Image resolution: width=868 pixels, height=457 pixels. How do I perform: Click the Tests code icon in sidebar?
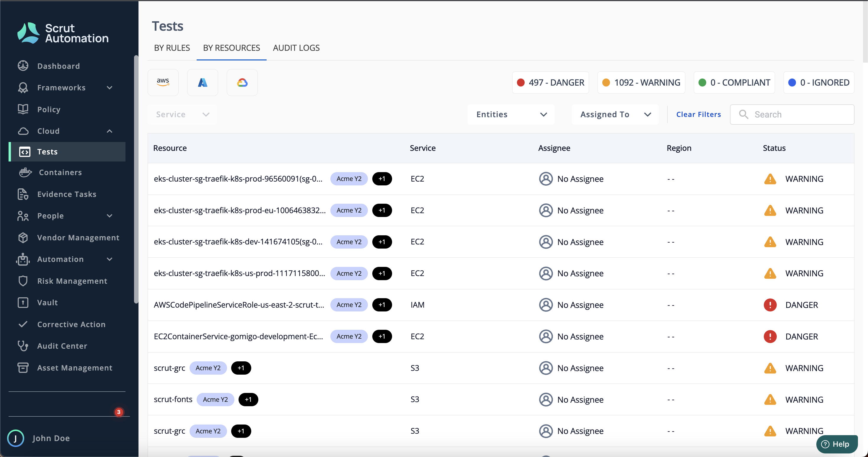(x=25, y=152)
